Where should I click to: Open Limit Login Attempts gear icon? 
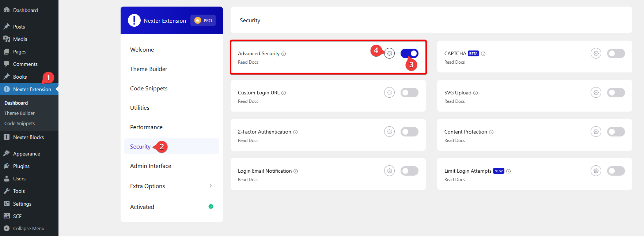[x=596, y=171]
